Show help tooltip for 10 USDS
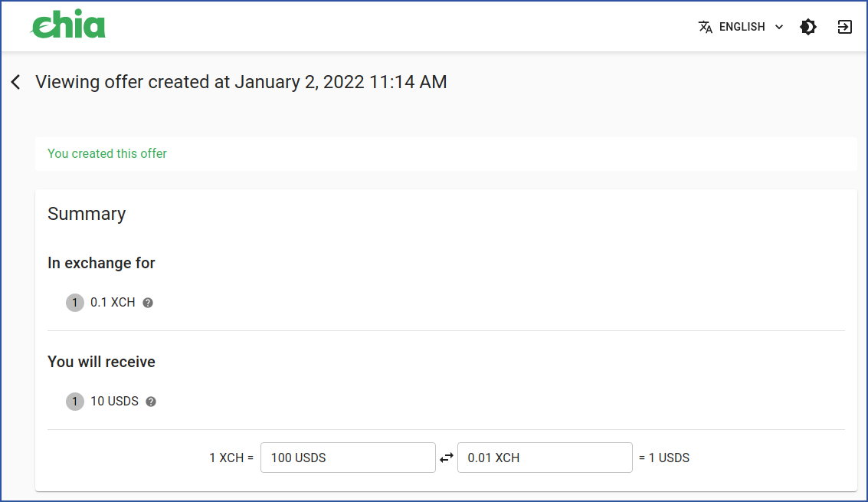The image size is (868, 502). pyautogui.click(x=151, y=402)
